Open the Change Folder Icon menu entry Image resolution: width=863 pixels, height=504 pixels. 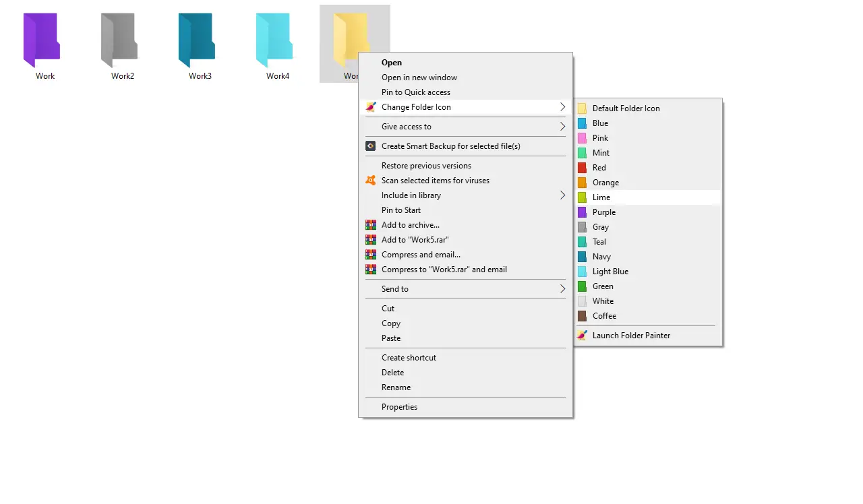[466, 107]
